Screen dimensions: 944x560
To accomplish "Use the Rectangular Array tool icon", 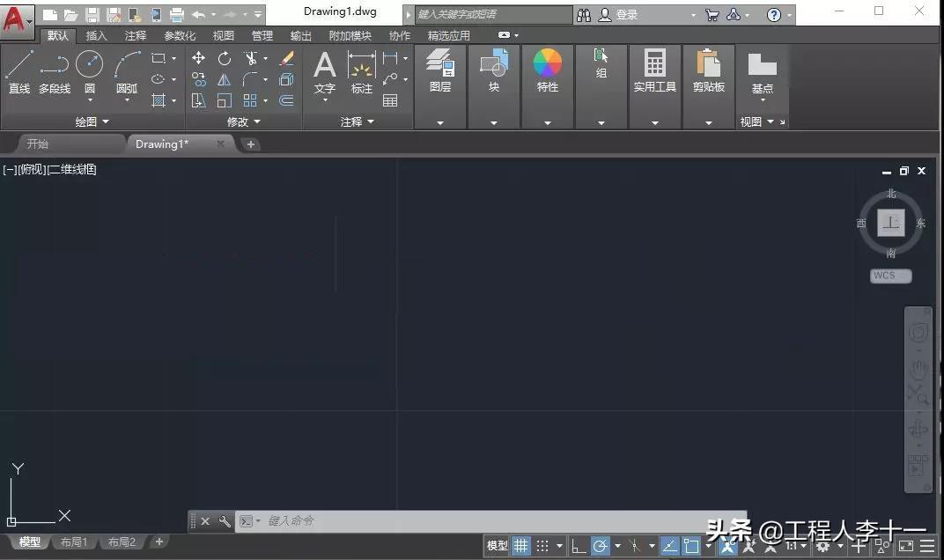I will [250, 100].
